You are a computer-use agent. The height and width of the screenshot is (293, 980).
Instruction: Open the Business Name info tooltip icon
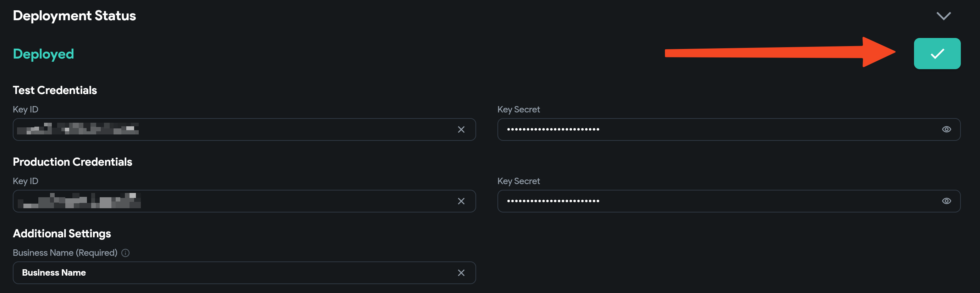[x=126, y=253]
